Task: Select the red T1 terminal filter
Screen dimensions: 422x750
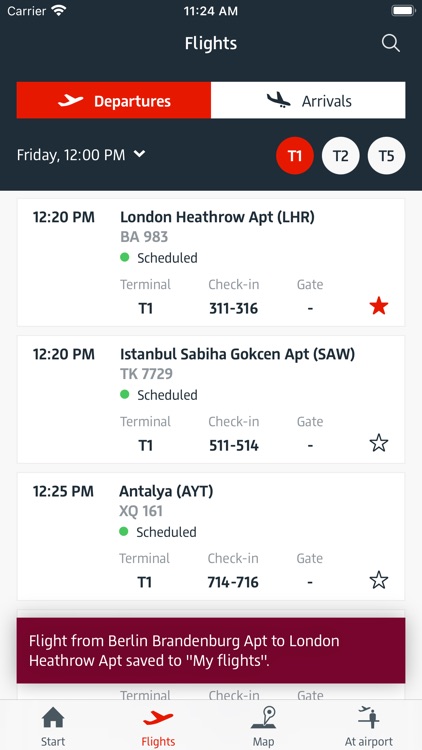Action: (295, 156)
